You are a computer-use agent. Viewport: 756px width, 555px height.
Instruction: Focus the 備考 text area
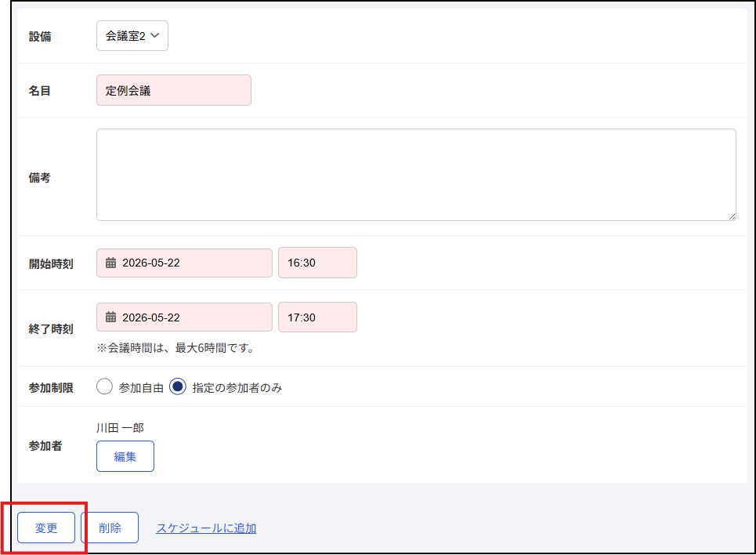[416, 175]
